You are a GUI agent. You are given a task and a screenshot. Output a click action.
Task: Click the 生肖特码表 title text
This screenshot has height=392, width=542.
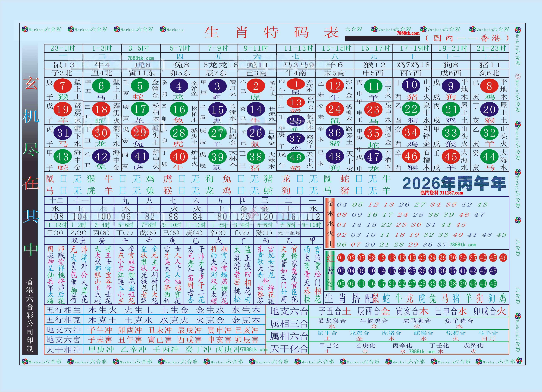click(272, 33)
